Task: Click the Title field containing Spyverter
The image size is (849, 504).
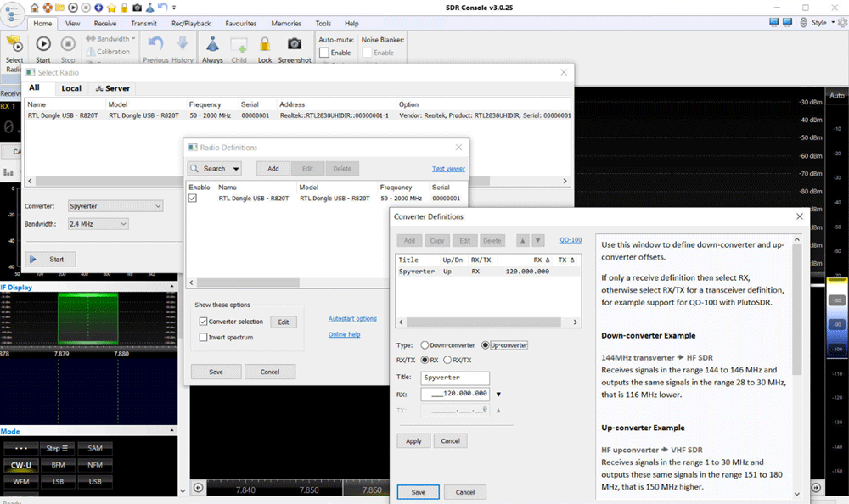Action: (x=455, y=378)
